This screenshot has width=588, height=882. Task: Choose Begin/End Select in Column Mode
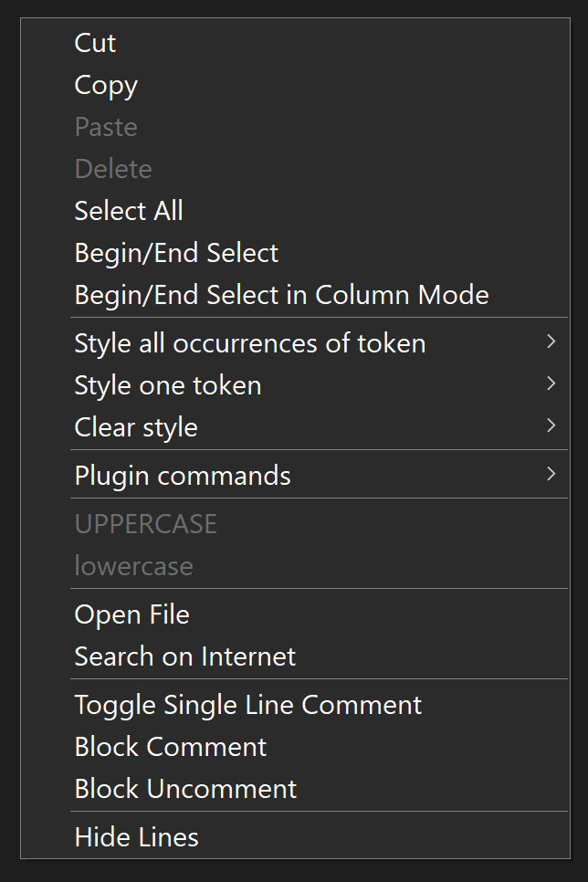tap(281, 295)
